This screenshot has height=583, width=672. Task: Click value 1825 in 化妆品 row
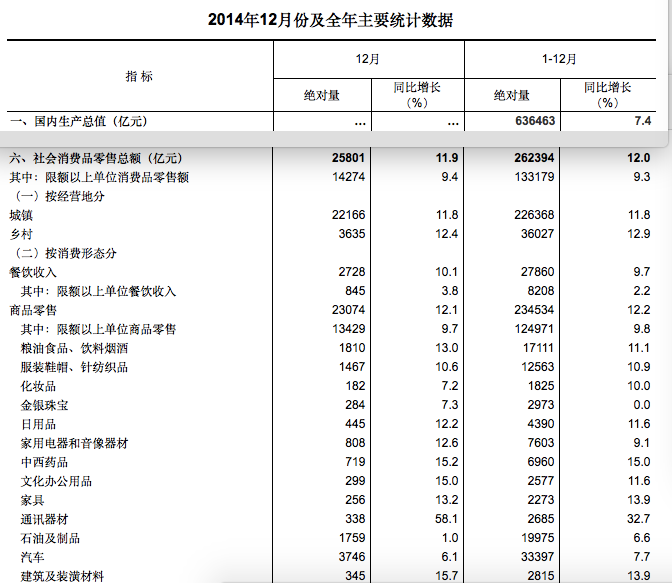541,385
